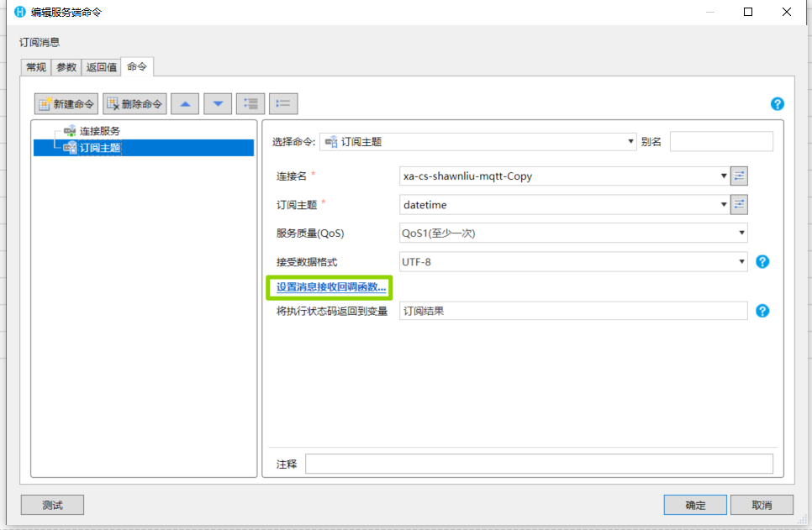812x530 pixels.
Task: Click help icon next to 订阅结果 field
Action: point(762,311)
